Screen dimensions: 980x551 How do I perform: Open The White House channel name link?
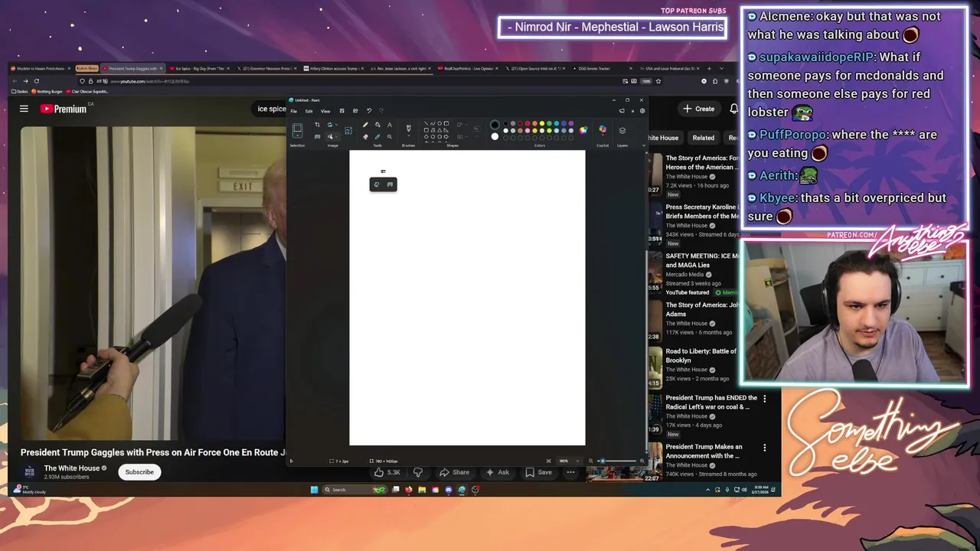click(72, 468)
